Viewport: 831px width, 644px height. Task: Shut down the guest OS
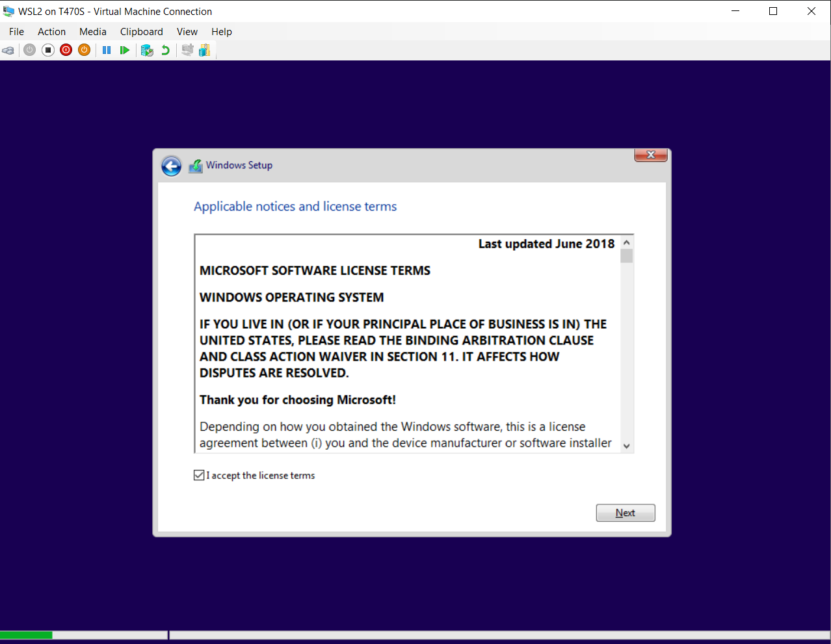click(x=66, y=50)
